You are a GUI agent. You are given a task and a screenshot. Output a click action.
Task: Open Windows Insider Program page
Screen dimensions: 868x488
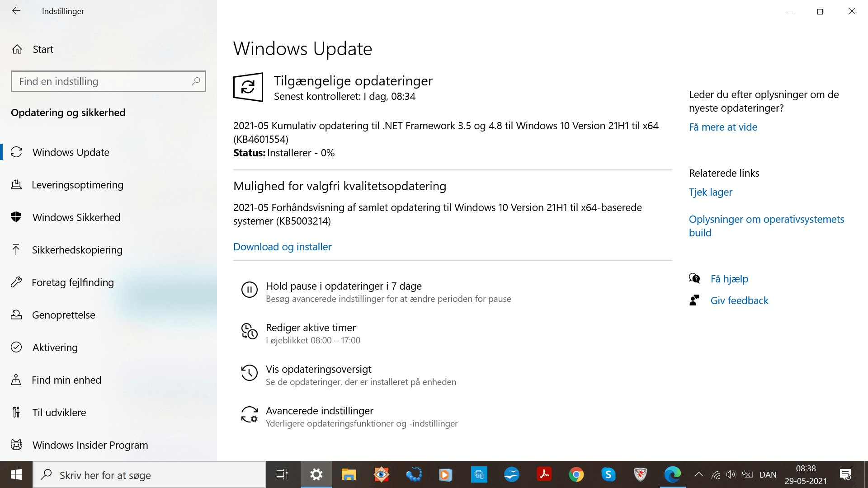(90, 445)
